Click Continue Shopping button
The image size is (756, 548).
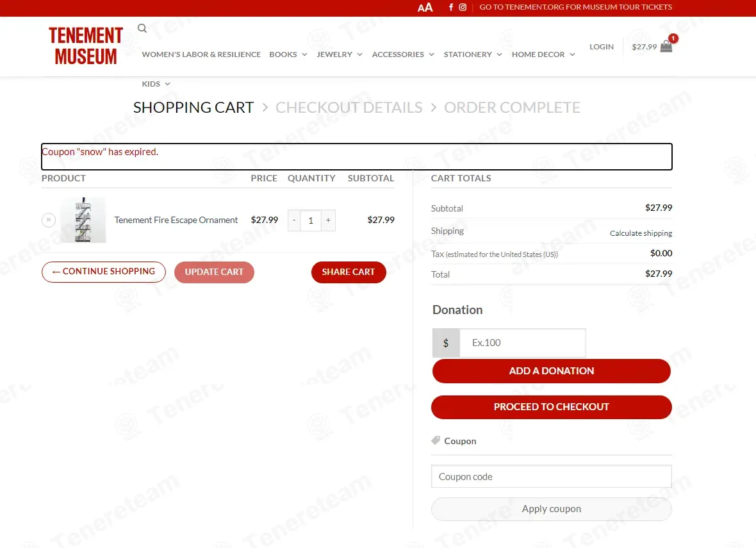pos(104,272)
